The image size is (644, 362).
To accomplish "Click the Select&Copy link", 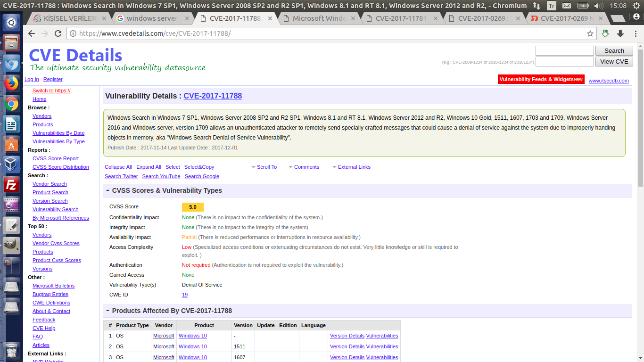I will [199, 167].
